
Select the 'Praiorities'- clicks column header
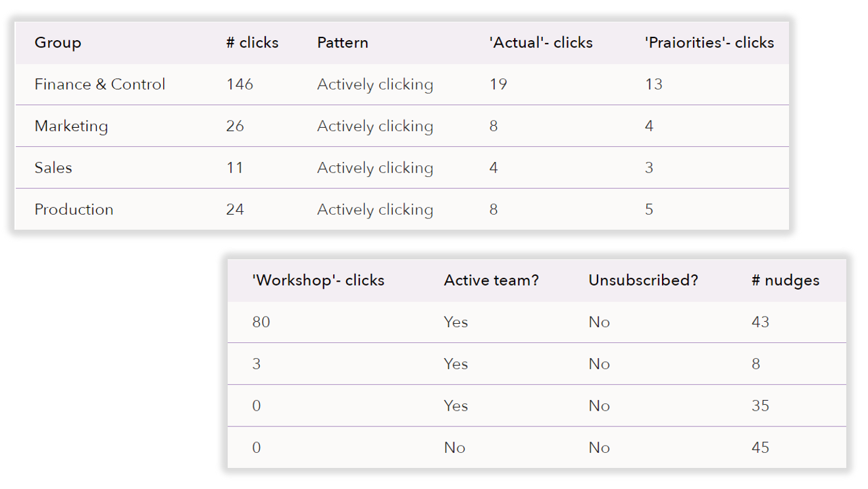coord(709,43)
